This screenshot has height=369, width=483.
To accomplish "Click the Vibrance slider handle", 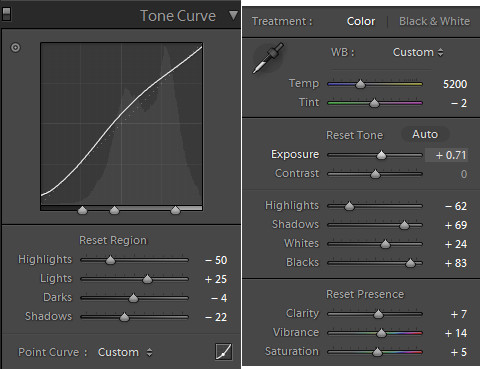I will coord(381,333).
